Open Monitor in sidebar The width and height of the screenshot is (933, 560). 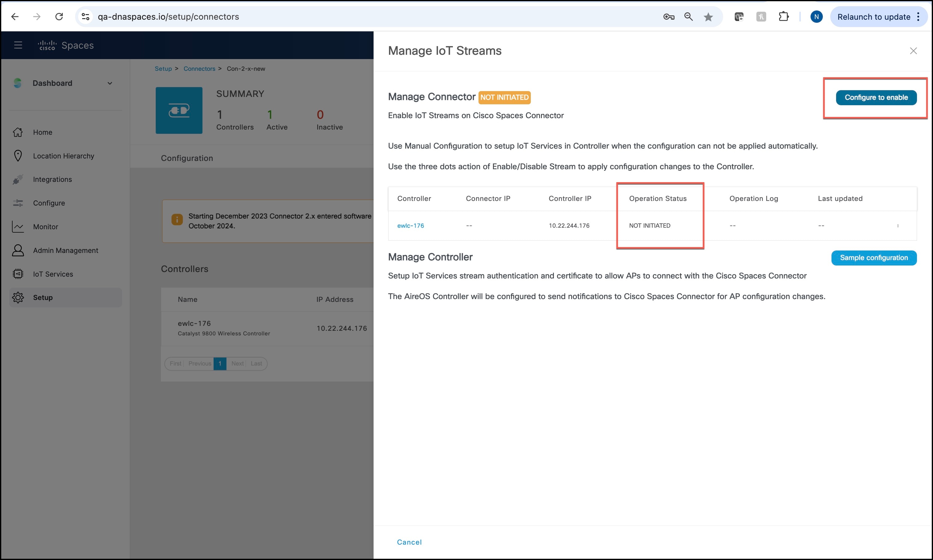(45, 227)
